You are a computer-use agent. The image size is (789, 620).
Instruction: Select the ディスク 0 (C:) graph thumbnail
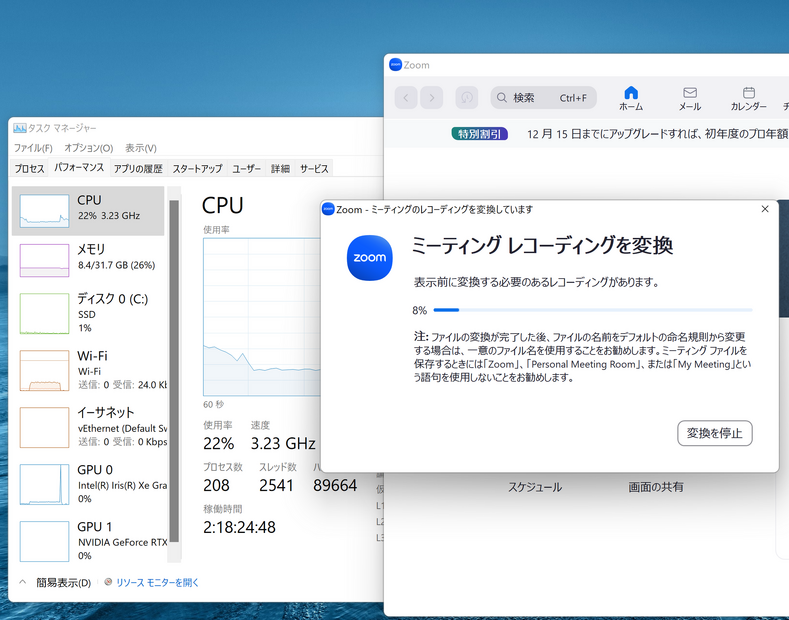pyautogui.click(x=44, y=314)
